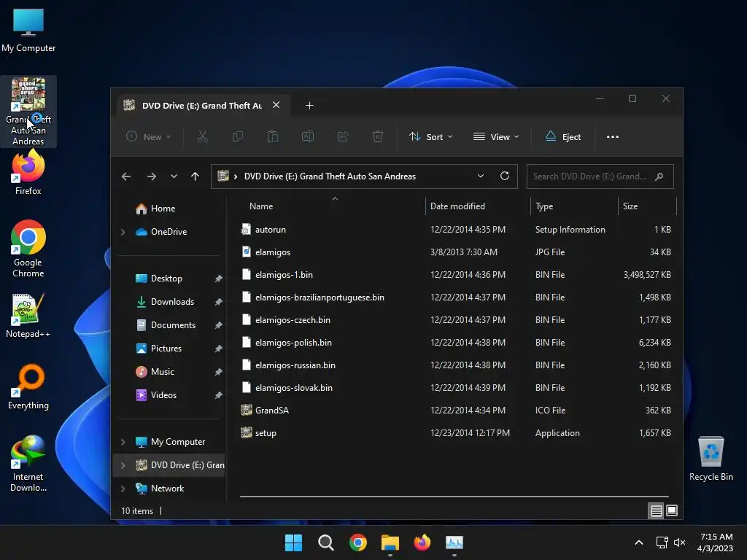747x560 pixels.
Task: Click the Cut scissors icon in toolbar
Action: [x=203, y=136]
